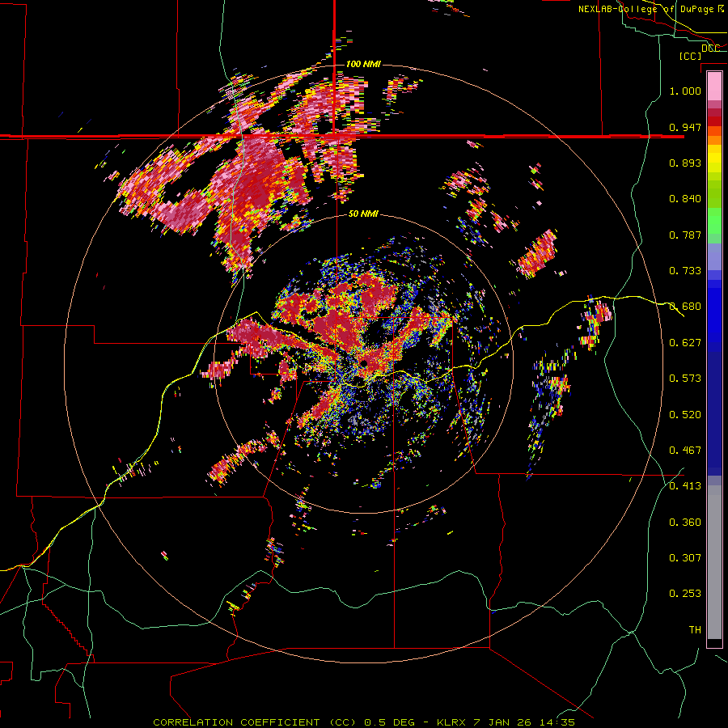Select the 0.840 legend value

coord(685,199)
